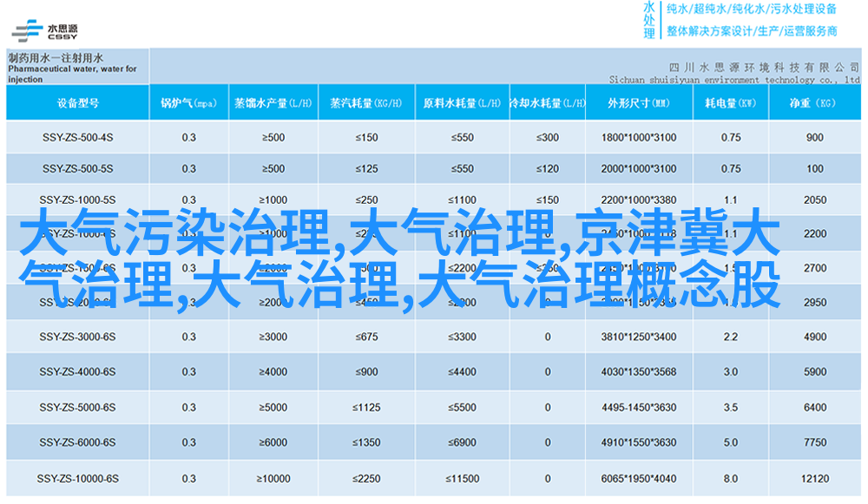Image resolution: width=868 pixels, height=504 pixels.
Task: Click the ≥4000 distilled water output cell
Action: 273,372
